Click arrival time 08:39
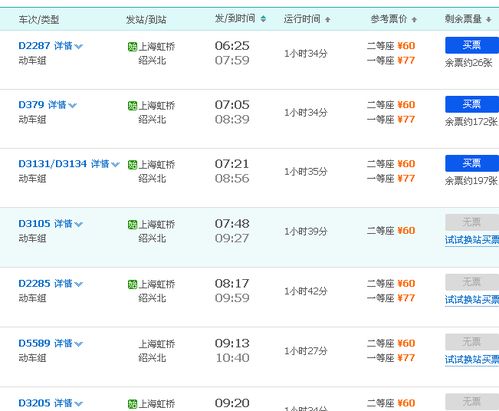The width and height of the screenshot is (499, 411). pos(232,119)
